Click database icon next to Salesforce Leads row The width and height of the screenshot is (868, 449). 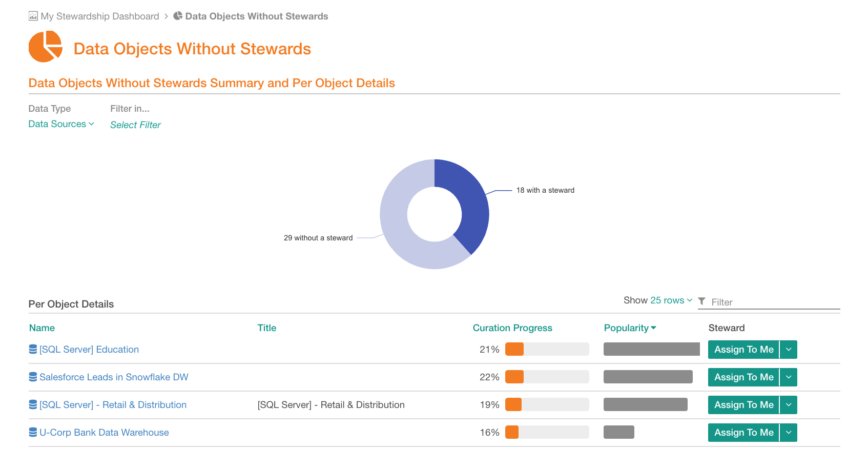tap(33, 377)
